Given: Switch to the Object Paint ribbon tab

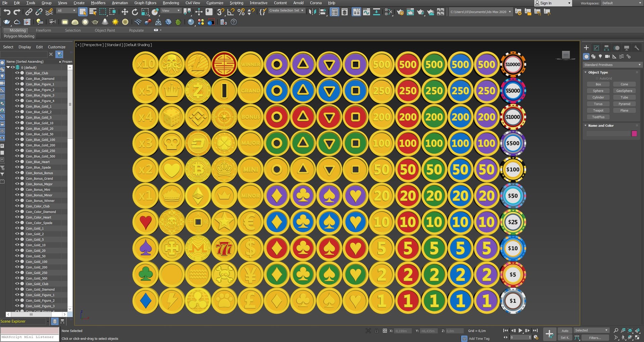Looking at the screenshot, I should (105, 30).
